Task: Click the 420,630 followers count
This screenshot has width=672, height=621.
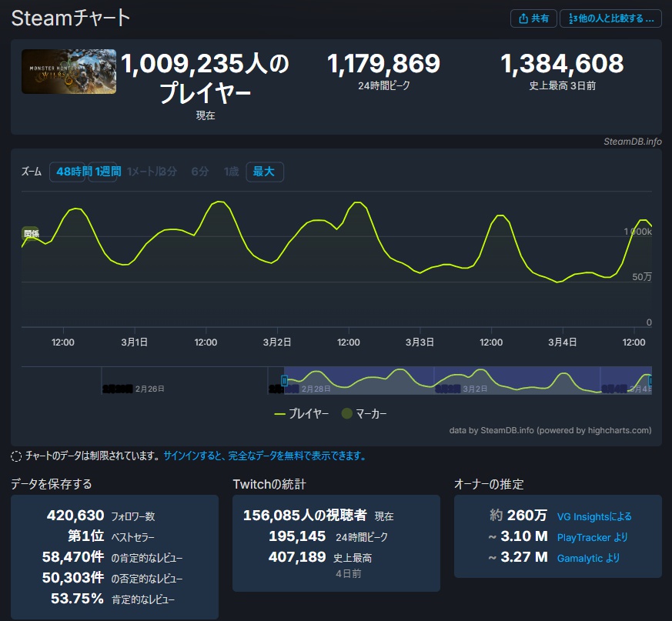Action: click(x=75, y=515)
